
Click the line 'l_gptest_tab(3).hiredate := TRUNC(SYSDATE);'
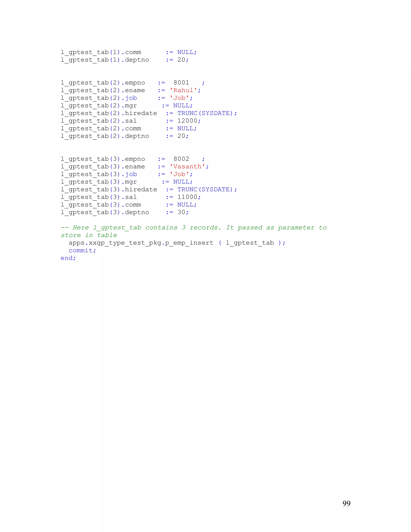coord(149,190)
